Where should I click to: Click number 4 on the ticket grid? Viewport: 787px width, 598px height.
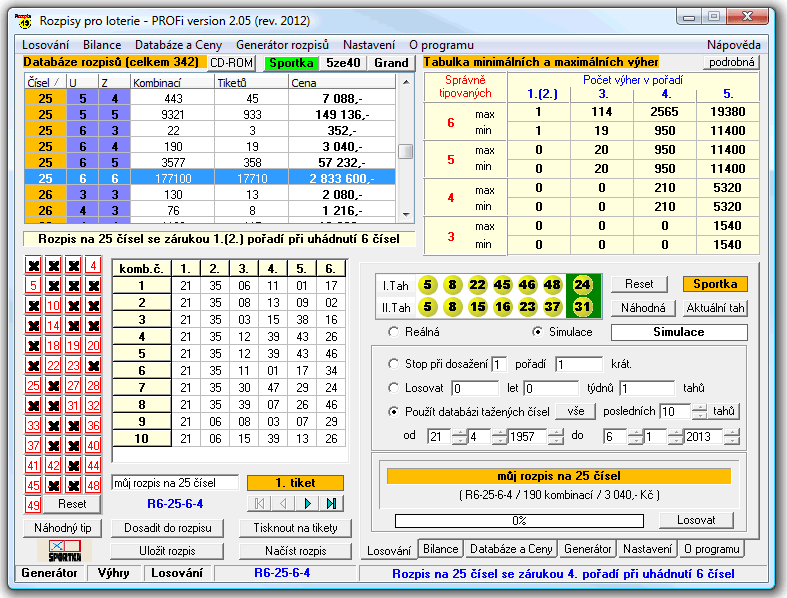(92, 265)
